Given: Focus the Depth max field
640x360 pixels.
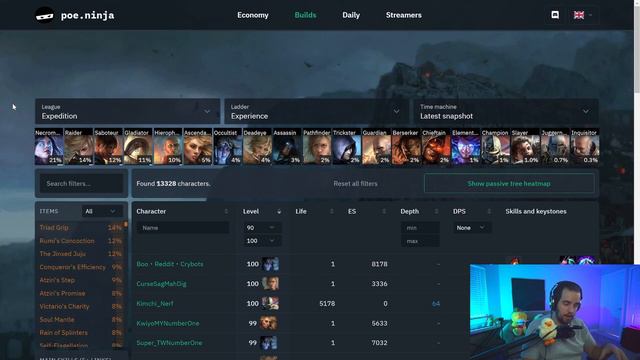Looking at the screenshot, I should [x=420, y=241].
